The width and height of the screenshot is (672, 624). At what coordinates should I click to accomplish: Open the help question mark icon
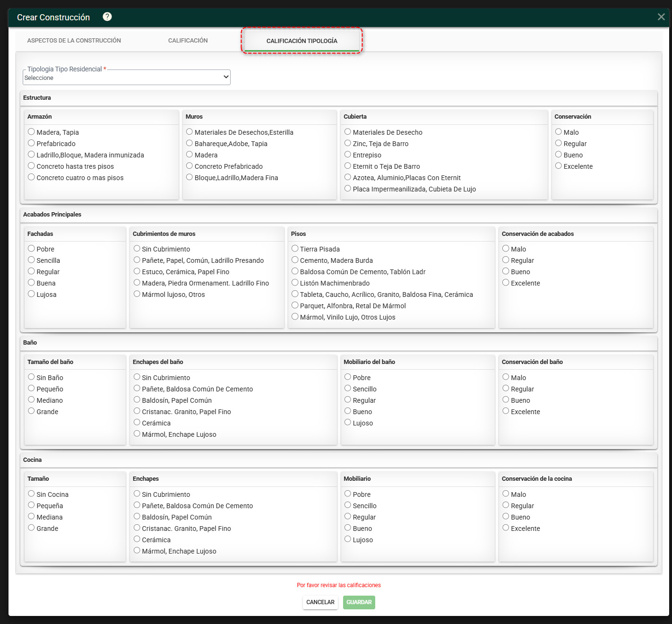coord(107,17)
